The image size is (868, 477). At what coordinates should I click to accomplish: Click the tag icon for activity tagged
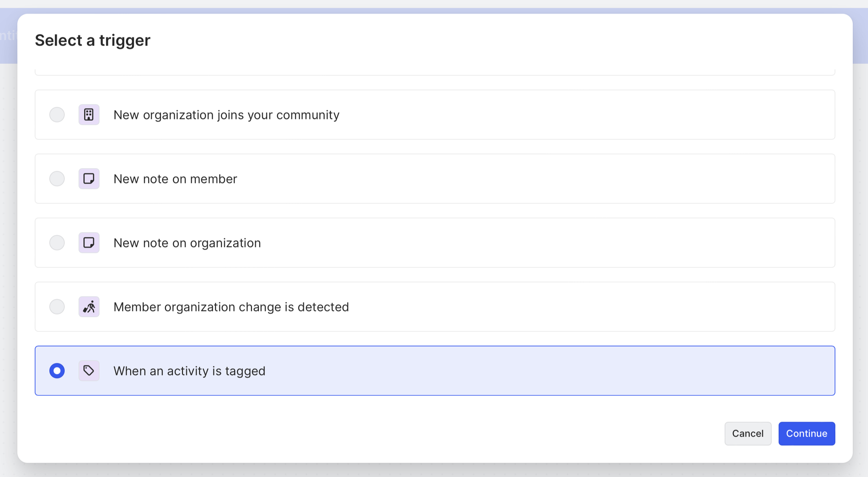(89, 371)
